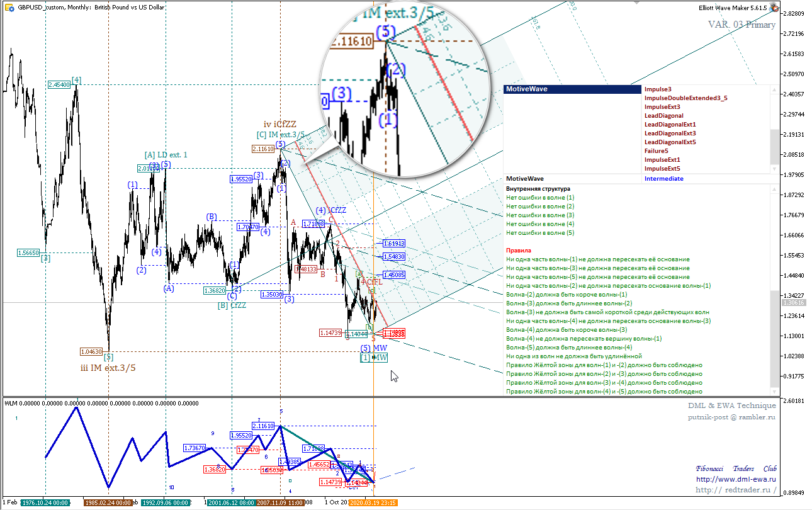Click the putnik-post rambler.ru email text

click(x=731, y=417)
